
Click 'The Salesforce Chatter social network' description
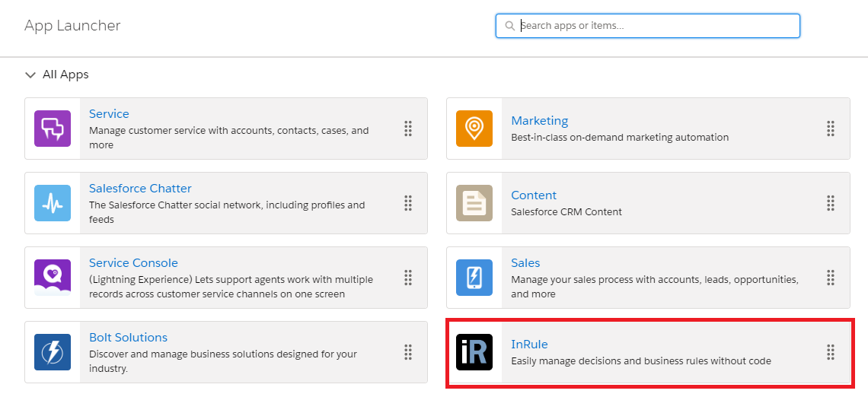coord(227,212)
